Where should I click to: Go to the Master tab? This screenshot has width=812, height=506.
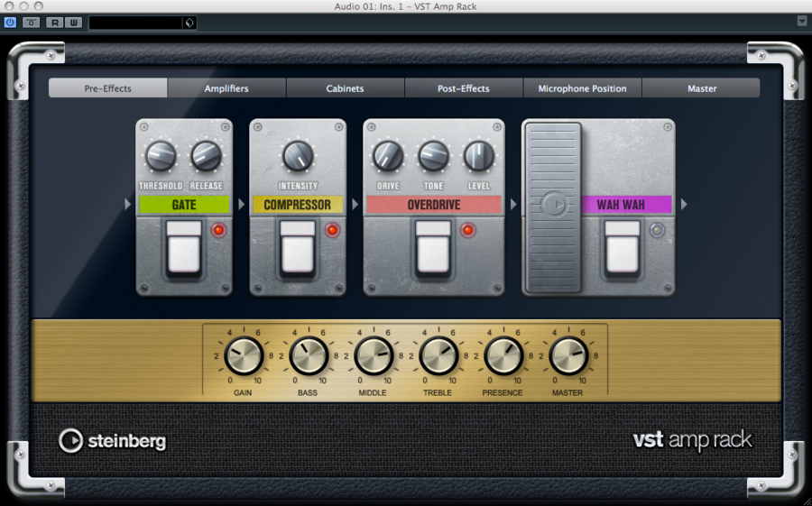pyautogui.click(x=702, y=88)
